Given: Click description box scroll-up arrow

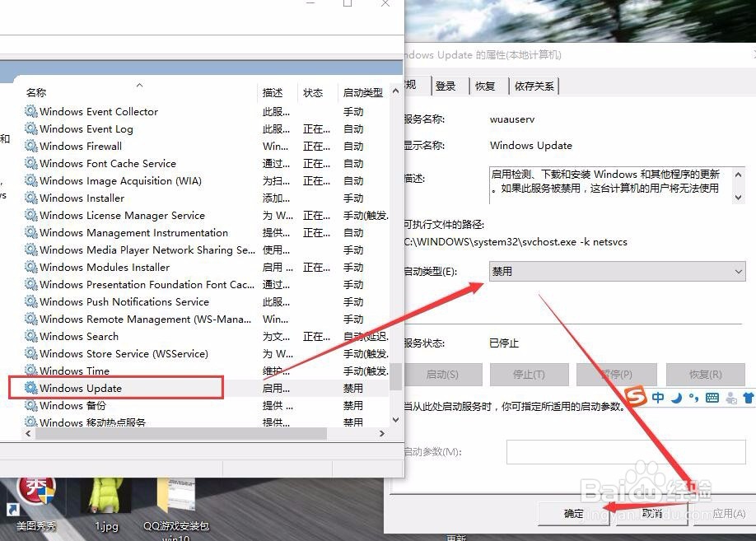Looking at the screenshot, I should point(738,174).
